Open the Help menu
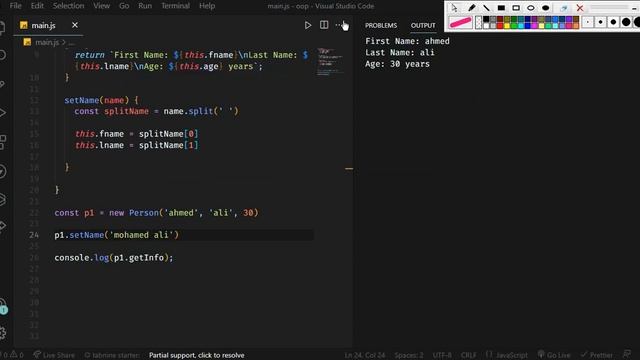This screenshot has width=640, height=360. click(207, 6)
